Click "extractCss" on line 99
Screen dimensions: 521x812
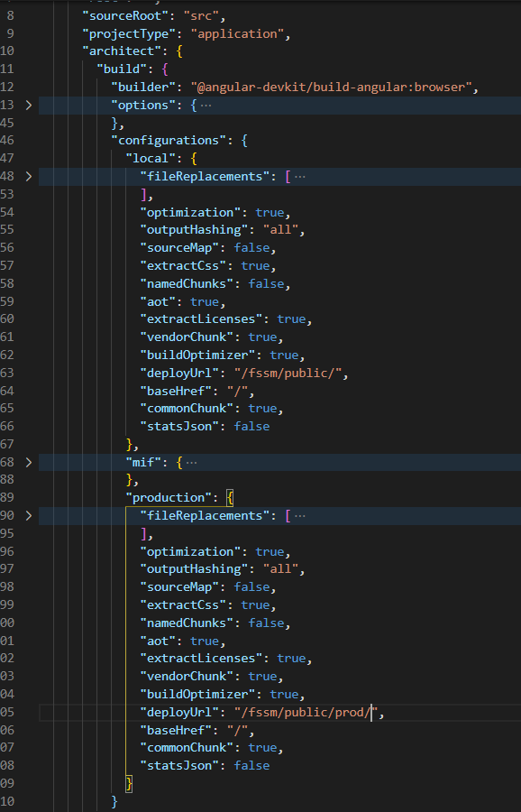(184, 604)
